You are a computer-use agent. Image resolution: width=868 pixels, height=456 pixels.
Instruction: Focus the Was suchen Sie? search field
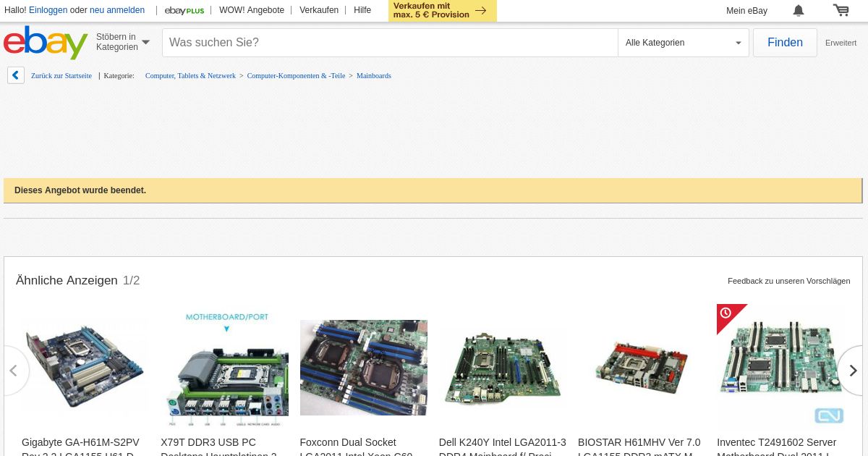(x=390, y=43)
